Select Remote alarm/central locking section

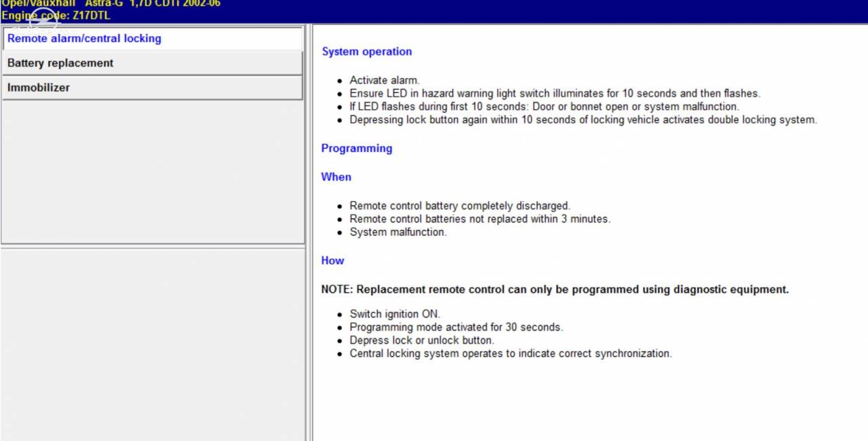(152, 39)
